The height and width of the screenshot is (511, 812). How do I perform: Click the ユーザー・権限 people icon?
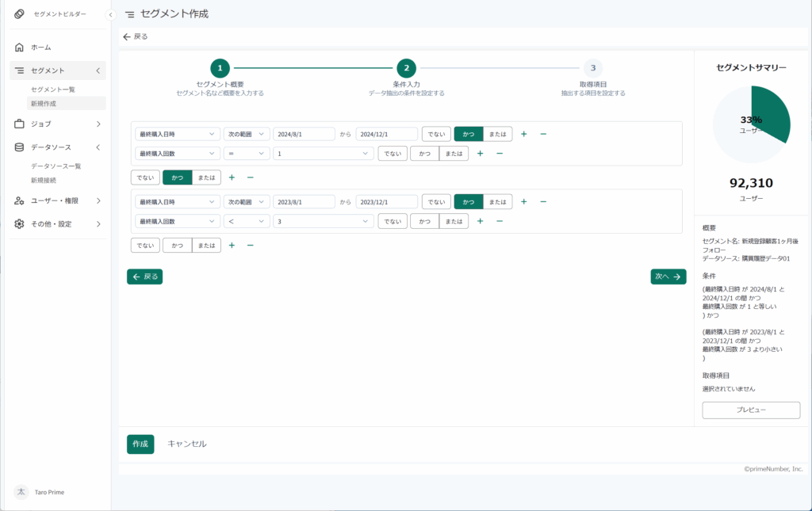point(20,200)
